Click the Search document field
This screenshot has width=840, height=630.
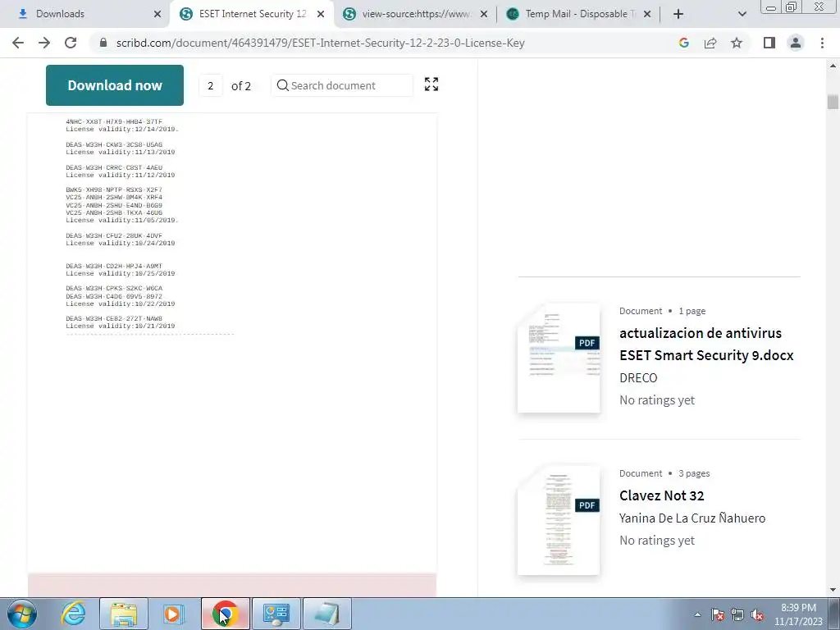pyautogui.click(x=342, y=85)
